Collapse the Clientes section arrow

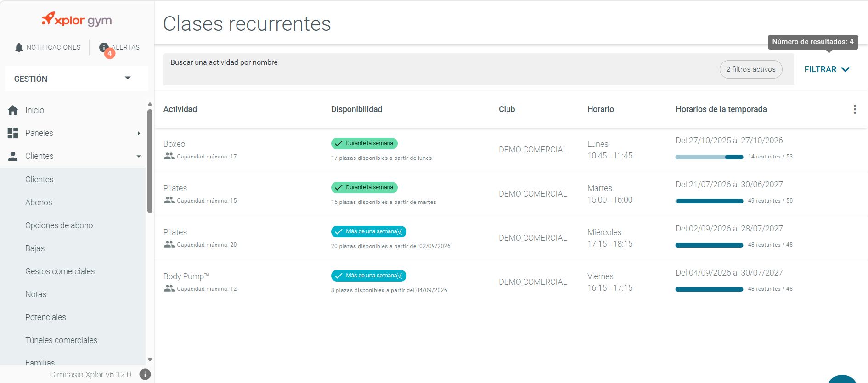pyautogui.click(x=139, y=156)
